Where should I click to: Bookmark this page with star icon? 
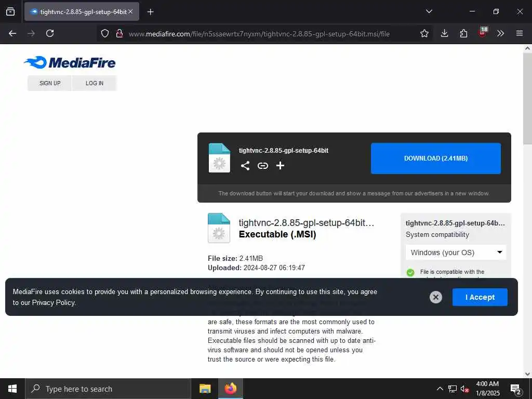[x=424, y=33]
